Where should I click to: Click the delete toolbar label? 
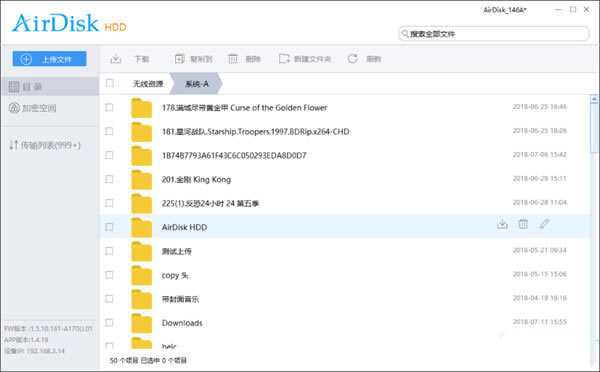point(253,59)
